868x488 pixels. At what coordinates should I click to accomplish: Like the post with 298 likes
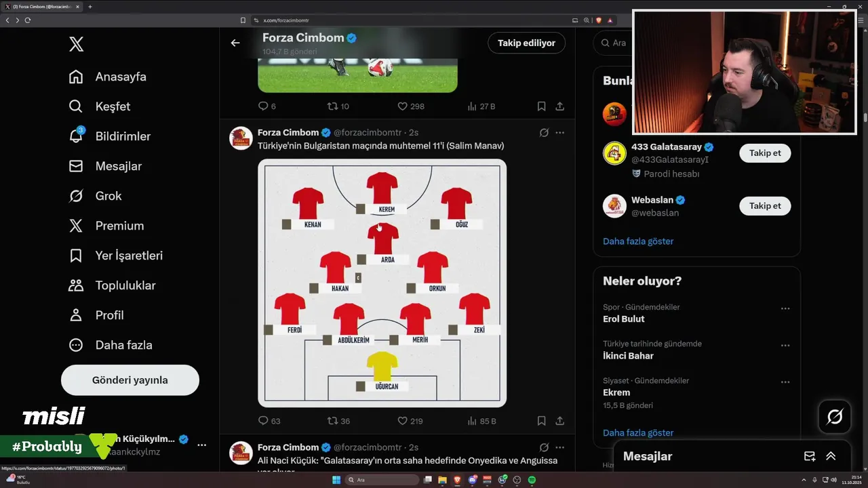tap(411, 106)
